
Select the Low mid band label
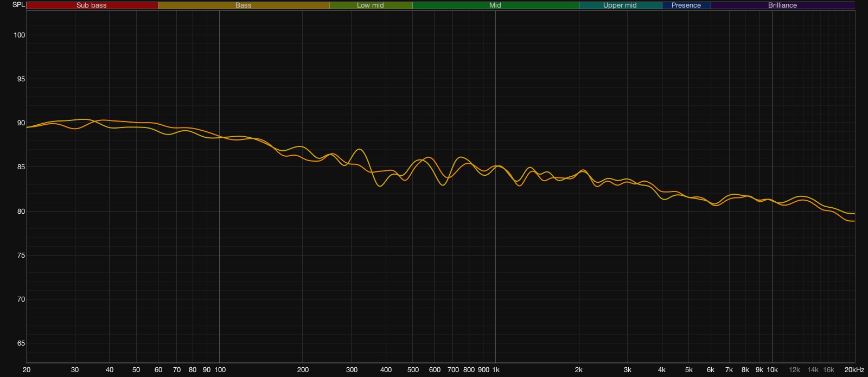(x=371, y=5)
